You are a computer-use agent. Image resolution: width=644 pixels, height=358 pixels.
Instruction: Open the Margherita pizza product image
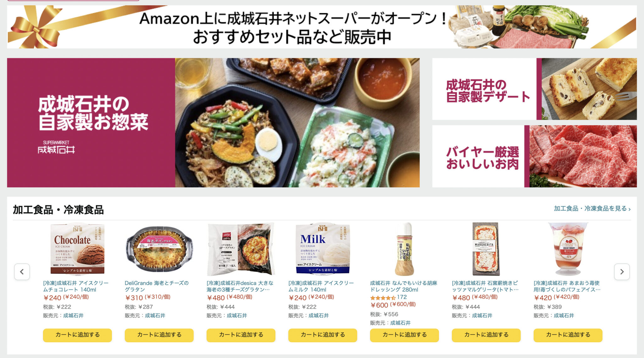point(486,249)
